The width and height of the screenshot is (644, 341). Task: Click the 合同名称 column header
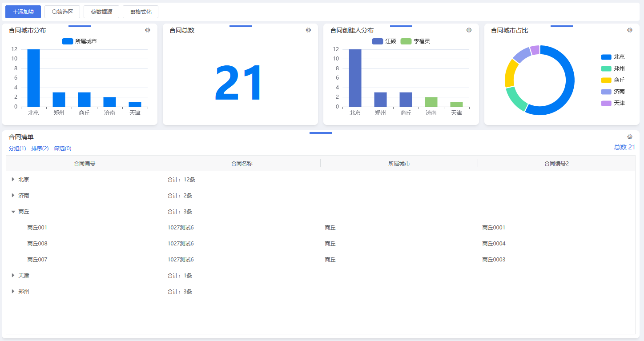[x=241, y=164]
